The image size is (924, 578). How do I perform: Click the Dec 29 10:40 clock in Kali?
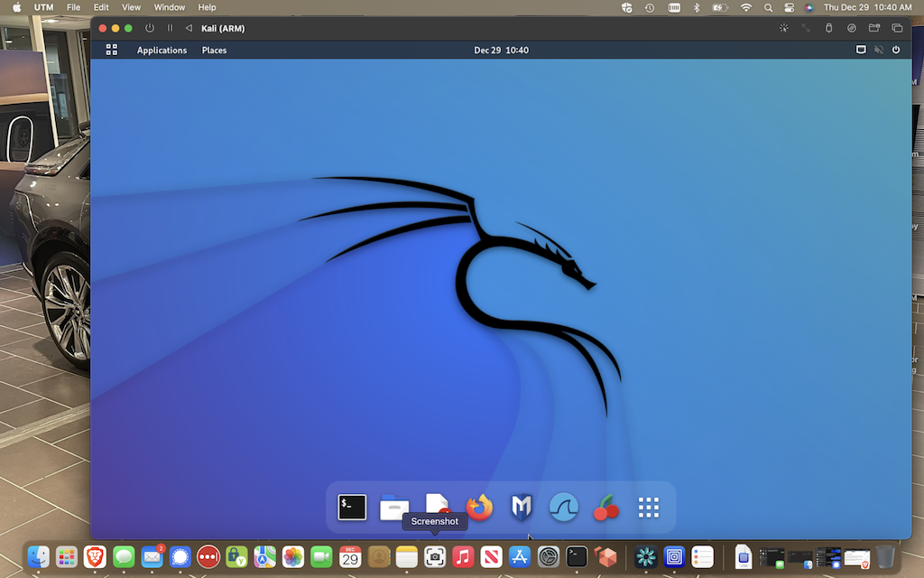(x=501, y=51)
